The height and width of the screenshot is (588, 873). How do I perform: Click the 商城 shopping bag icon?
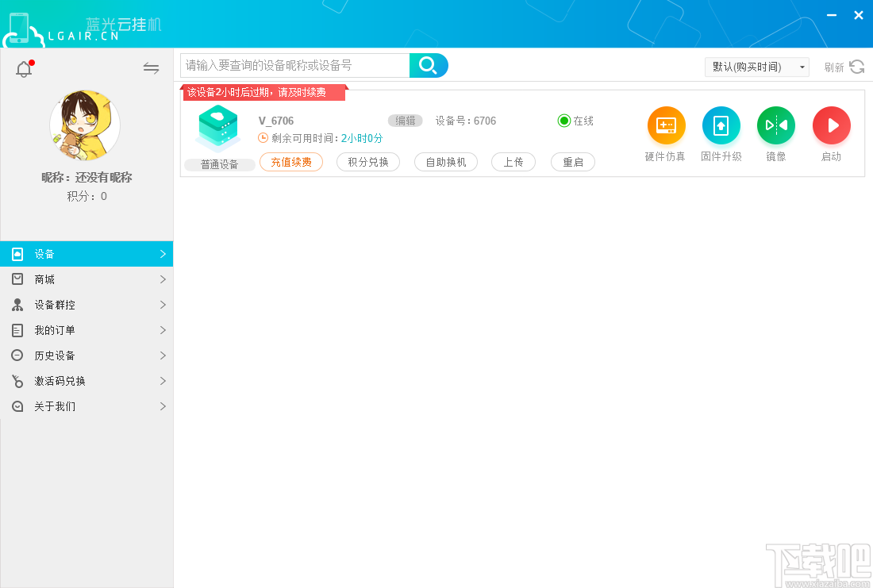click(17, 279)
